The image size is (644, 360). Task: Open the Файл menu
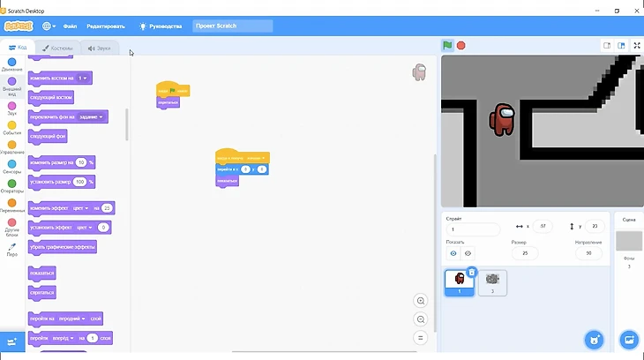click(x=70, y=26)
